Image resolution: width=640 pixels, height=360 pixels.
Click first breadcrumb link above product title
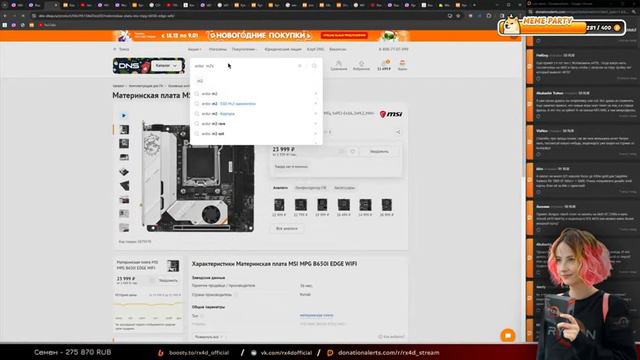pyautogui.click(x=118, y=86)
